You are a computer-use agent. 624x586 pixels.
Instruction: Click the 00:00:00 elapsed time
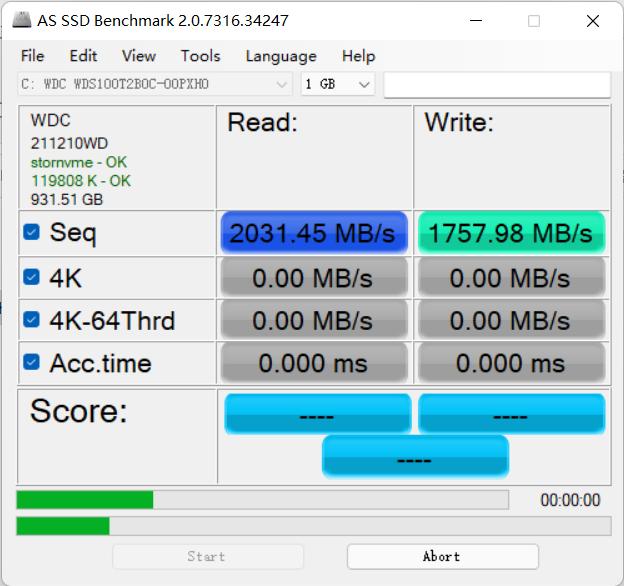coord(570,500)
